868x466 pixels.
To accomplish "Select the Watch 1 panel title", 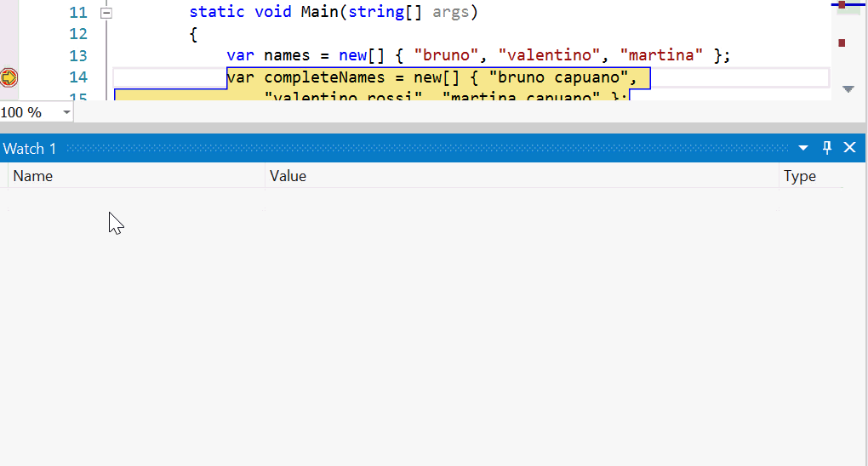I will tap(30, 149).
